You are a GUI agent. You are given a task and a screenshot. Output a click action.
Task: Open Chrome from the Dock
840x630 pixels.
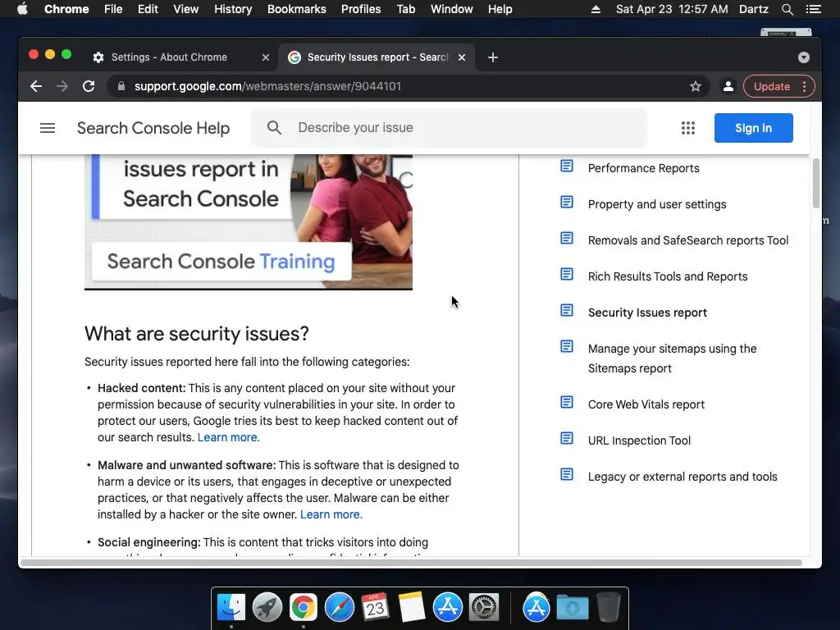[x=304, y=608]
